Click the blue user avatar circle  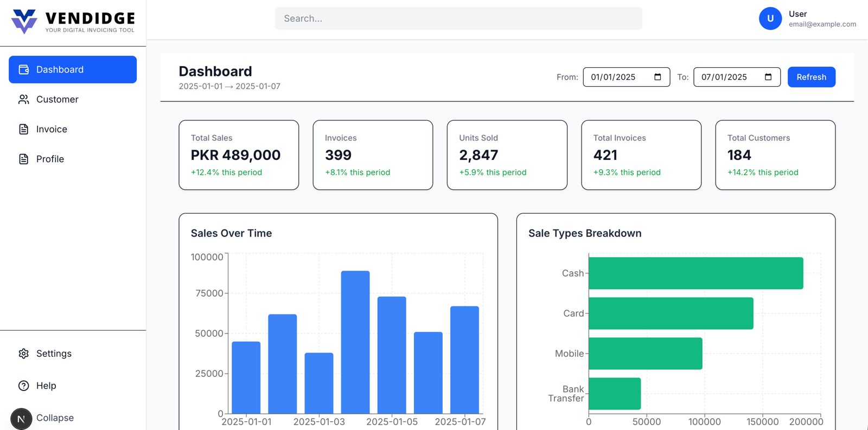tap(770, 18)
